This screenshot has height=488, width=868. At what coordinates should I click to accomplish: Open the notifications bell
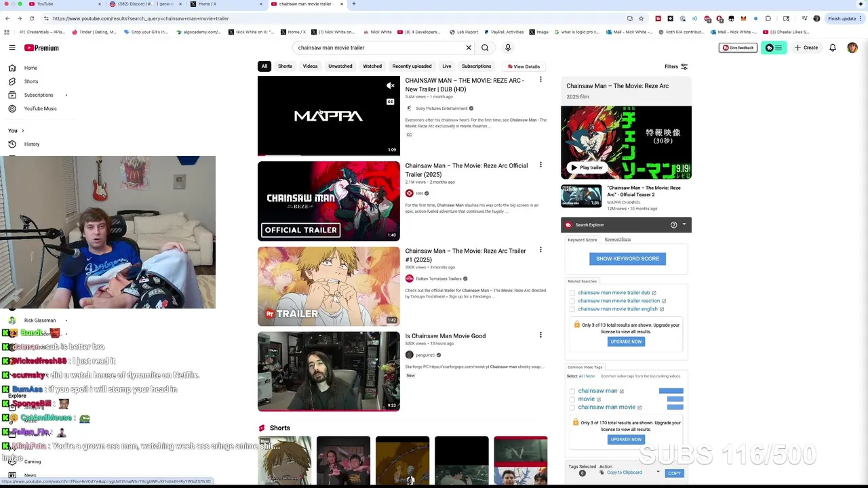[833, 47]
